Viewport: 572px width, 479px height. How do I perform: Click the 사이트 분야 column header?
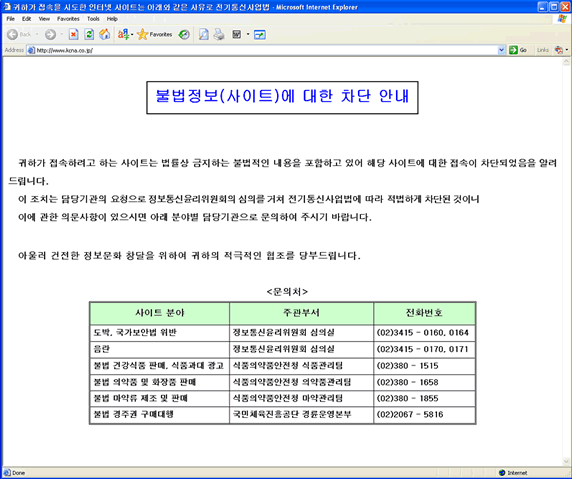click(160, 313)
